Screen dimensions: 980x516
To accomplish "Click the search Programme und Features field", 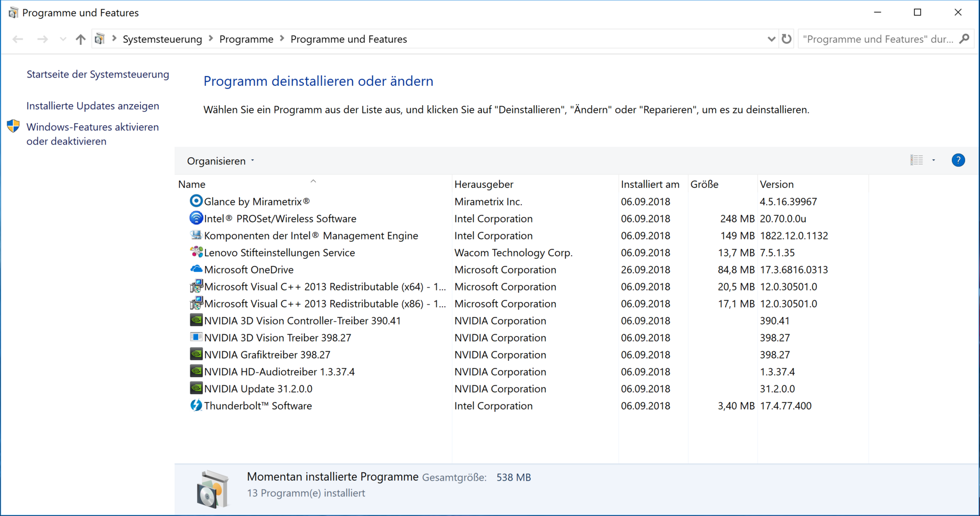I will click(877, 39).
